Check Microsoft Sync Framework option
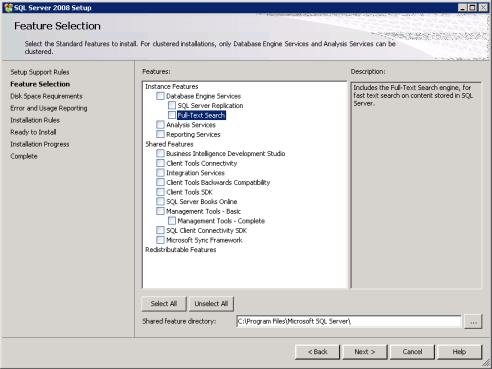Image resolution: width=492 pixels, height=369 pixels. (x=160, y=240)
